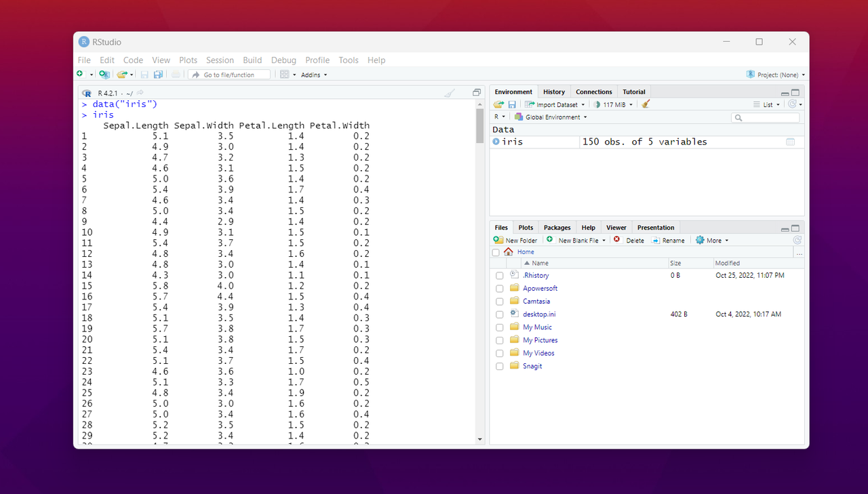
Task: Open the Addins dropdown
Action: pyautogui.click(x=314, y=75)
